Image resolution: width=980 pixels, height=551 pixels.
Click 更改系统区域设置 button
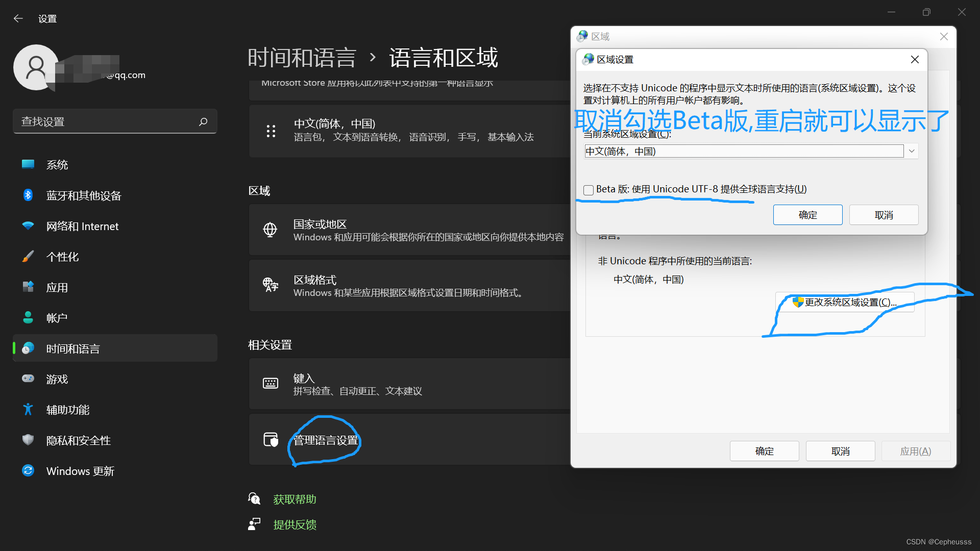[x=845, y=302]
